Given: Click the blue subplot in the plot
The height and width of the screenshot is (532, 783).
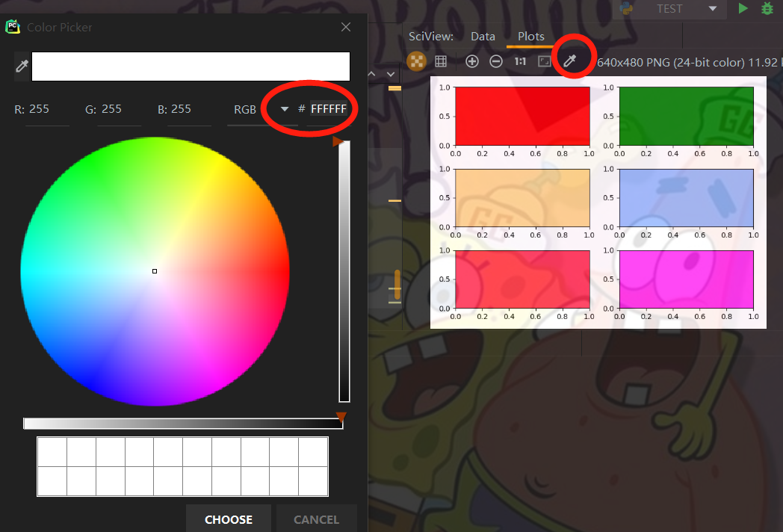Looking at the screenshot, I should tap(686, 198).
